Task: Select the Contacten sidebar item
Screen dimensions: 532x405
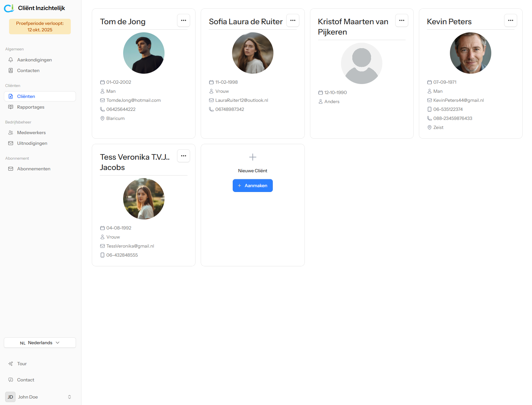Action: click(28, 70)
